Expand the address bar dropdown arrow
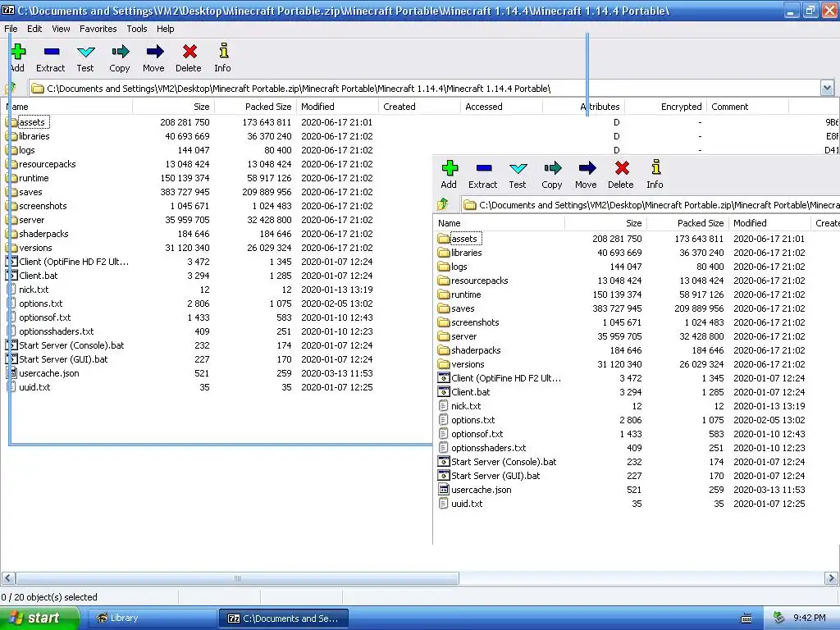The height and width of the screenshot is (630, 840). 827,88
